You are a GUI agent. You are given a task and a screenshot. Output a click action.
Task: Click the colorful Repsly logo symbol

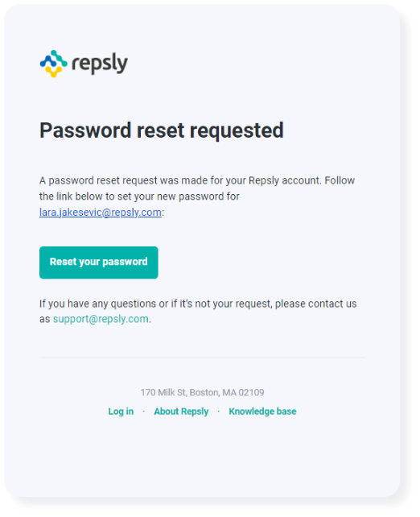click(53, 64)
